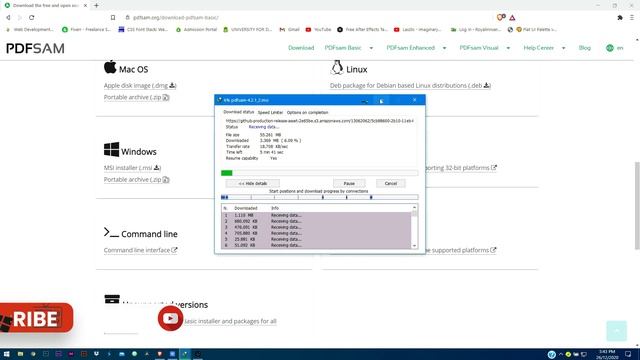The width and height of the screenshot is (640, 360).
Task: Open Free After Effects bookmark
Action: pyautogui.click(x=362, y=29)
